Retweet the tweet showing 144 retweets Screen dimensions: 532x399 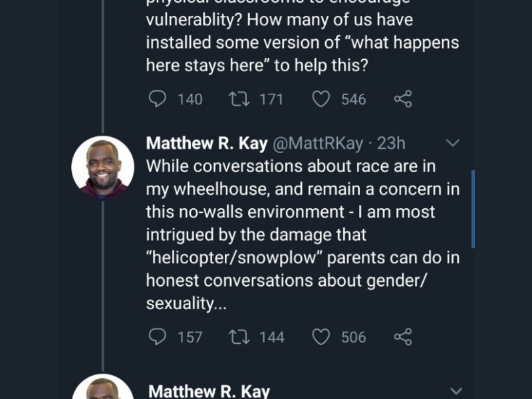(x=238, y=336)
